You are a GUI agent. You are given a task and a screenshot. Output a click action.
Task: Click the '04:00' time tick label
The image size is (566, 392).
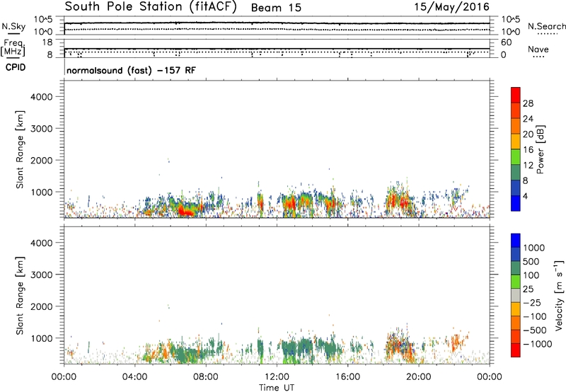pos(134,377)
